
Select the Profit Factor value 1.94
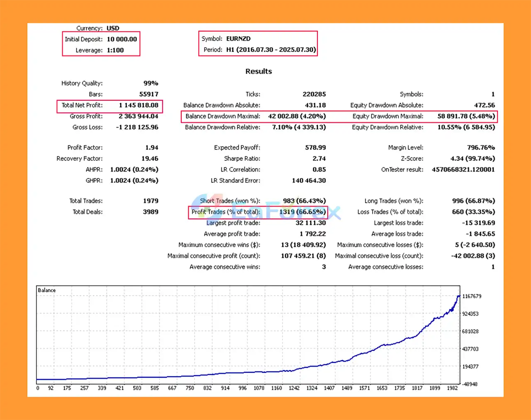(x=151, y=148)
